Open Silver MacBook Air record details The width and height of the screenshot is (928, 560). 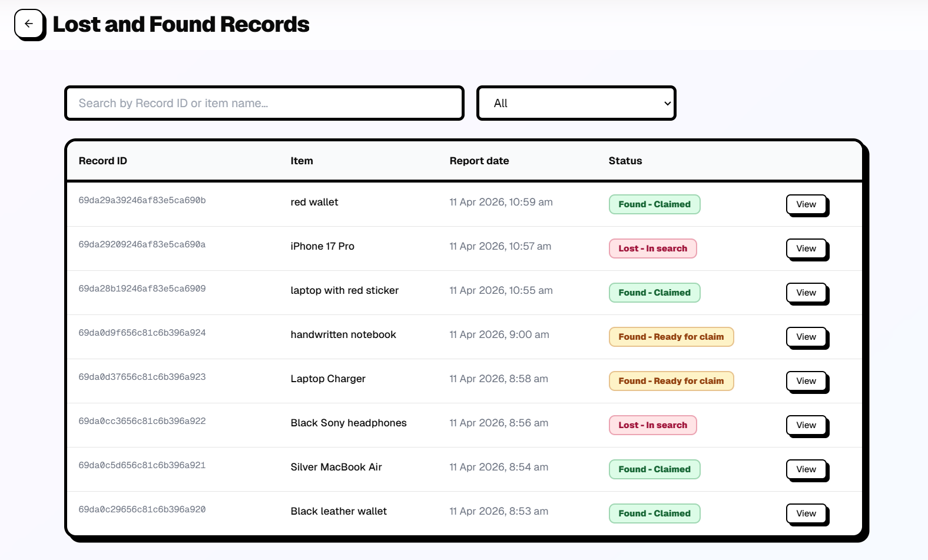(806, 469)
